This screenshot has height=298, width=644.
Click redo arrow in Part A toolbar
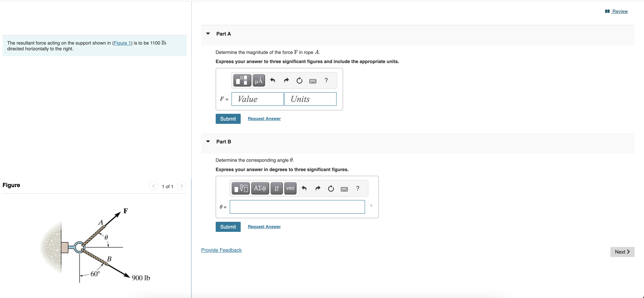pos(286,81)
